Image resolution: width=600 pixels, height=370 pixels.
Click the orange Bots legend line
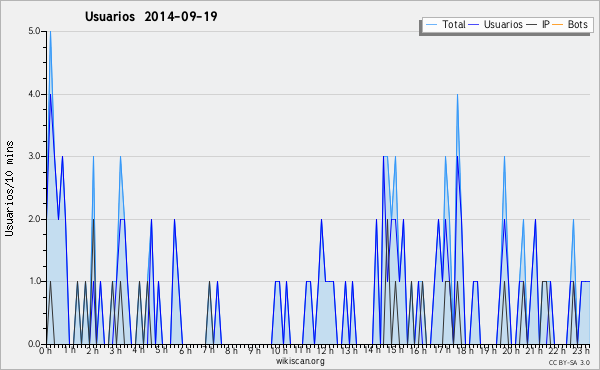pos(558,24)
